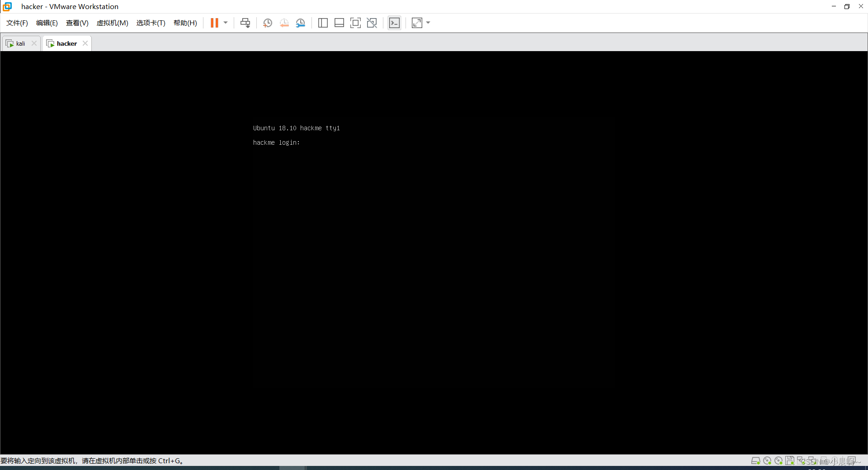The width and height of the screenshot is (868, 470).
Task: Open the power options dropdown arrow
Action: coord(226,23)
